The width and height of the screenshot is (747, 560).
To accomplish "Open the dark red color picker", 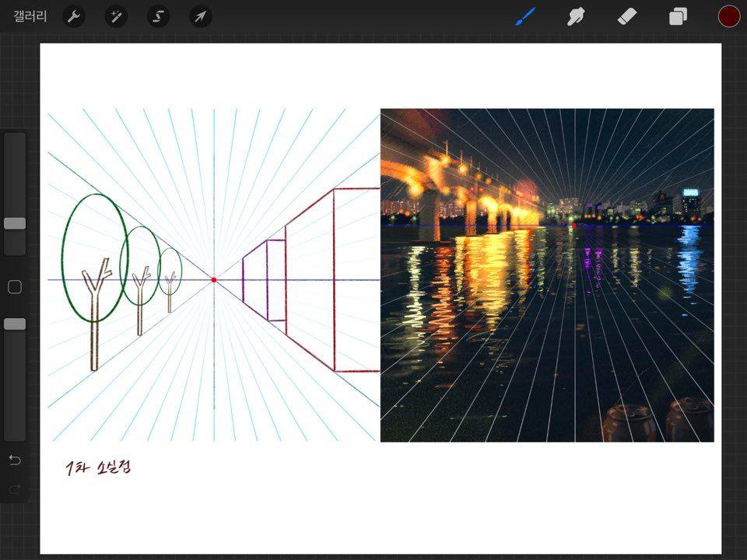I will (x=729, y=16).
